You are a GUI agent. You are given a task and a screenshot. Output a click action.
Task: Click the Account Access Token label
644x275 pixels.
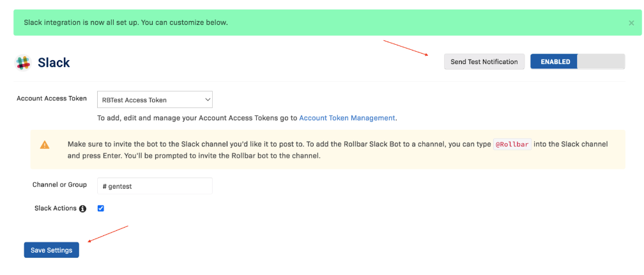tap(52, 98)
